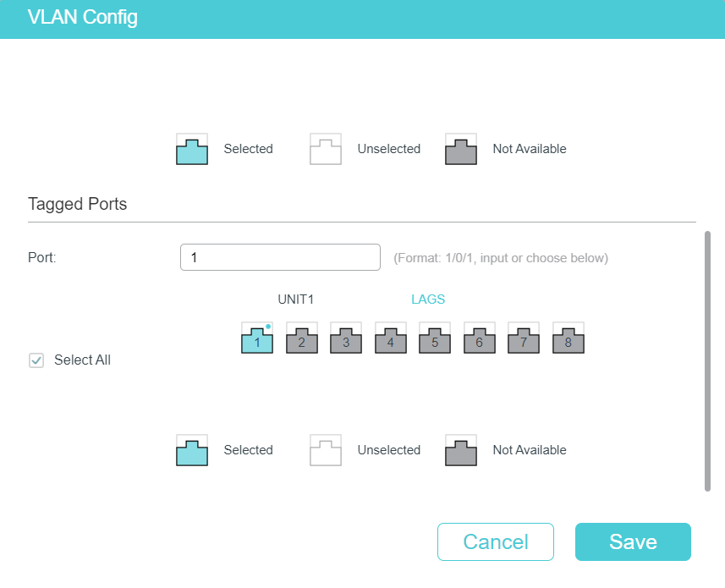The image size is (725, 588).
Task: Switch to the UNIT1 tab
Action: pos(296,299)
